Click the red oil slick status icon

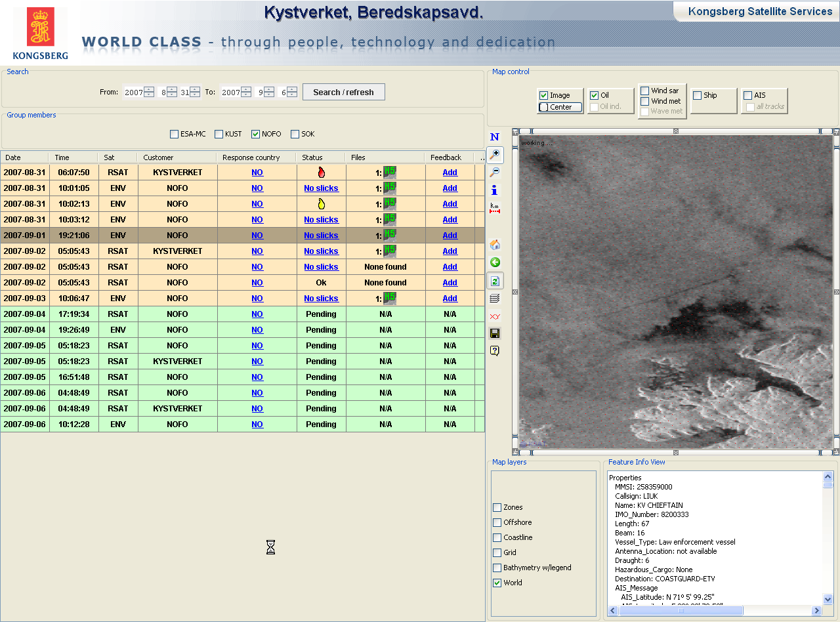click(321, 172)
